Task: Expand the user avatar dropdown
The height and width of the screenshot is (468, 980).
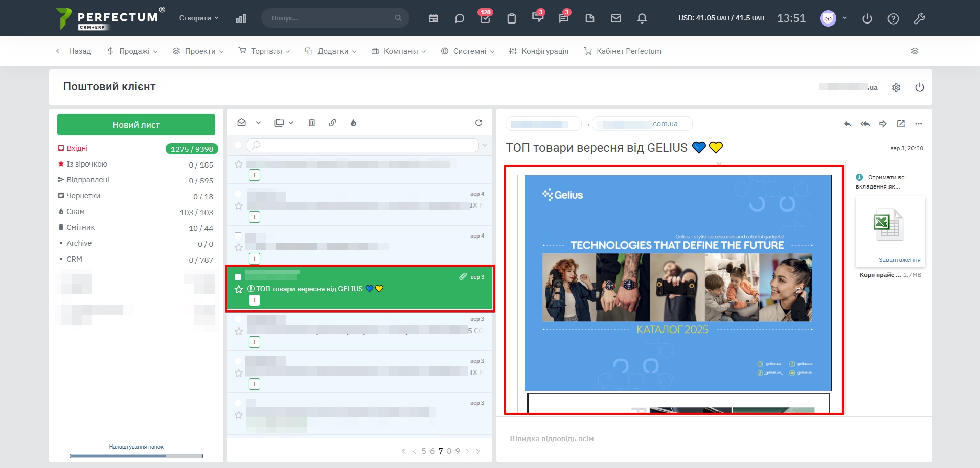Action: pos(845,18)
